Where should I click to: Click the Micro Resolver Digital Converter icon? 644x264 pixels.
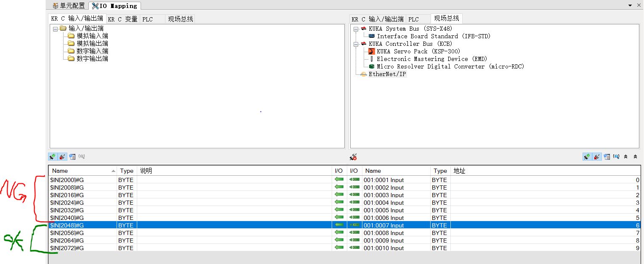tap(371, 66)
